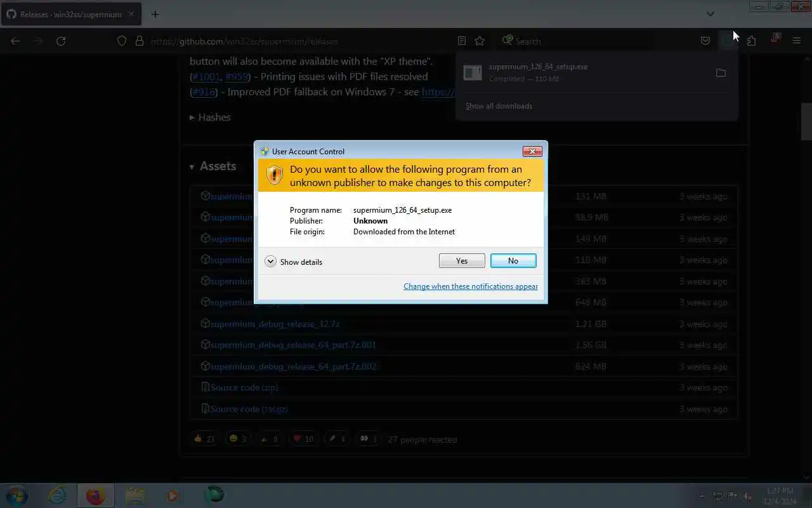Click the site security padlock icon
Screen dimensions: 812x508
(140, 41)
